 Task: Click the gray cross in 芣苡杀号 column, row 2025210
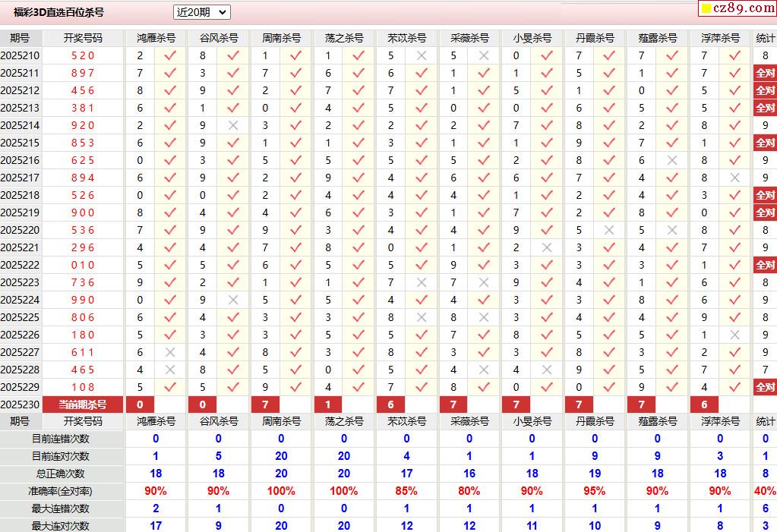click(422, 55)
